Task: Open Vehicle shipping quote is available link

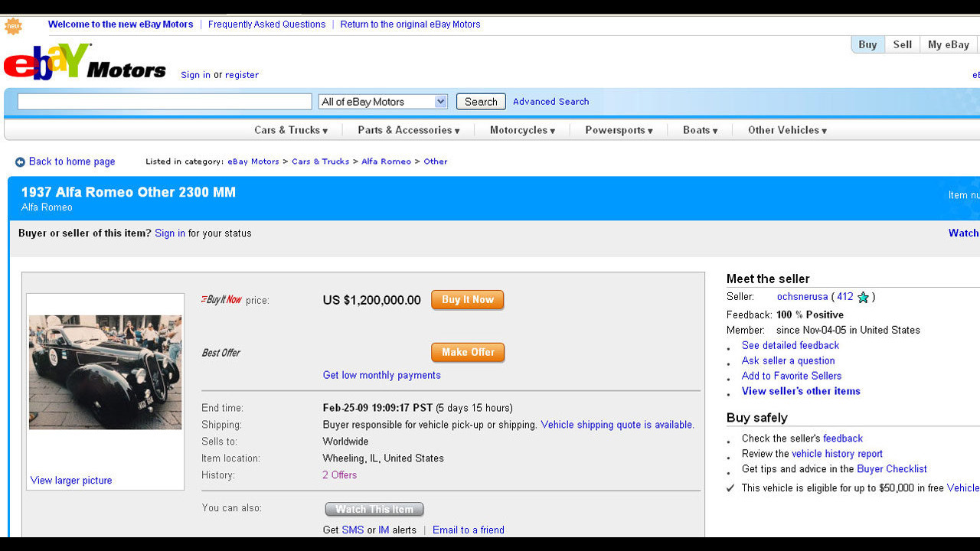Action: pyautogui.click(x=618, y=425)
